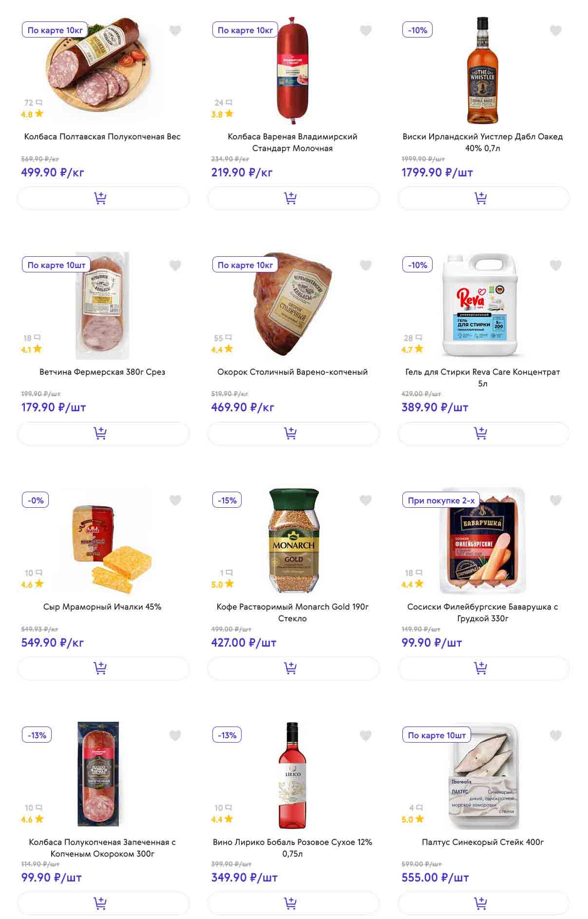Image resolution: width=588 pixels, height=919 pixels.
Task: Open reviews count for Колбаса Полтавская
Action: 33,103
